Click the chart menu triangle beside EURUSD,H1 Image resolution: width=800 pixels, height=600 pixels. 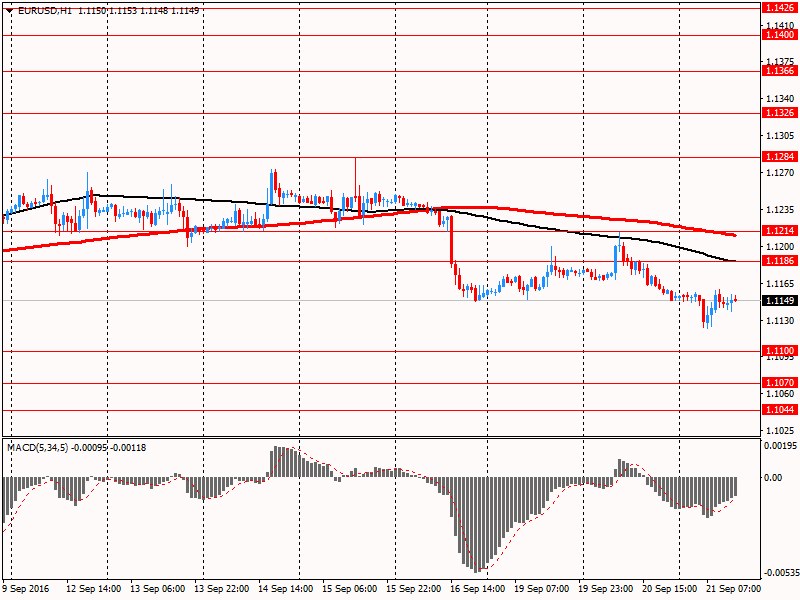(x=9, y=11)
